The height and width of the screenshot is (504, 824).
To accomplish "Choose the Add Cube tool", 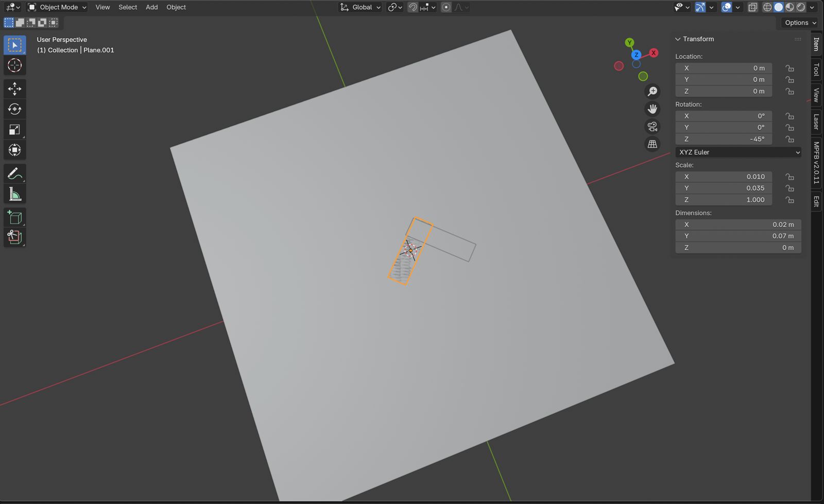I will click(14, 217).
